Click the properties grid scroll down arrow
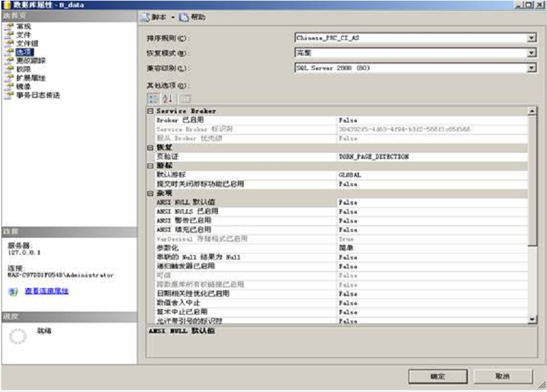 pos(532,319)
